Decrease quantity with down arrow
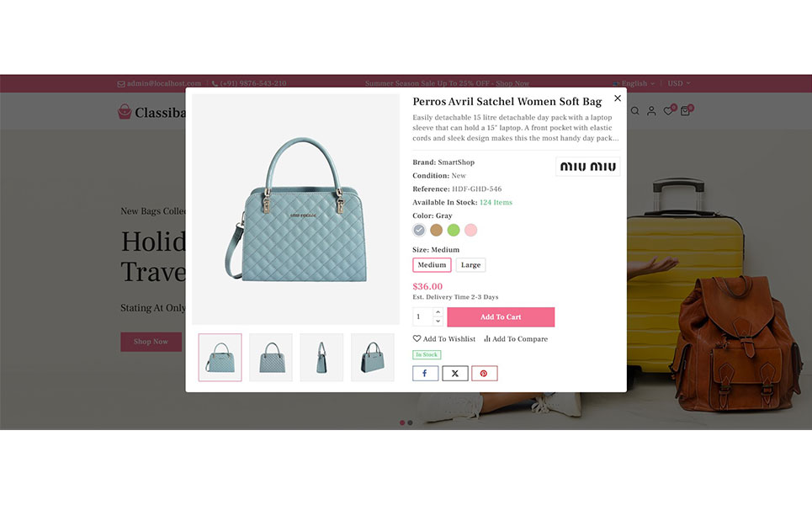 click(438, 322)
